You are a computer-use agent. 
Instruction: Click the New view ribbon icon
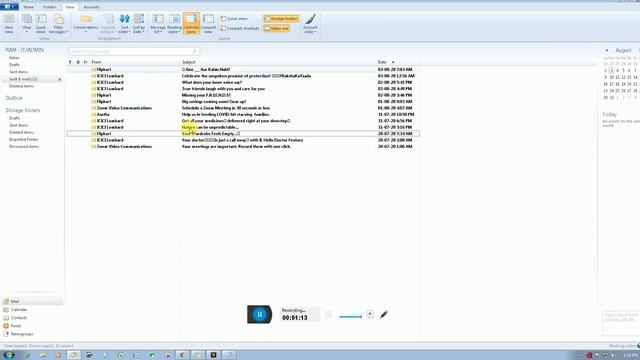pyautogui.click(x=9, y=24)
